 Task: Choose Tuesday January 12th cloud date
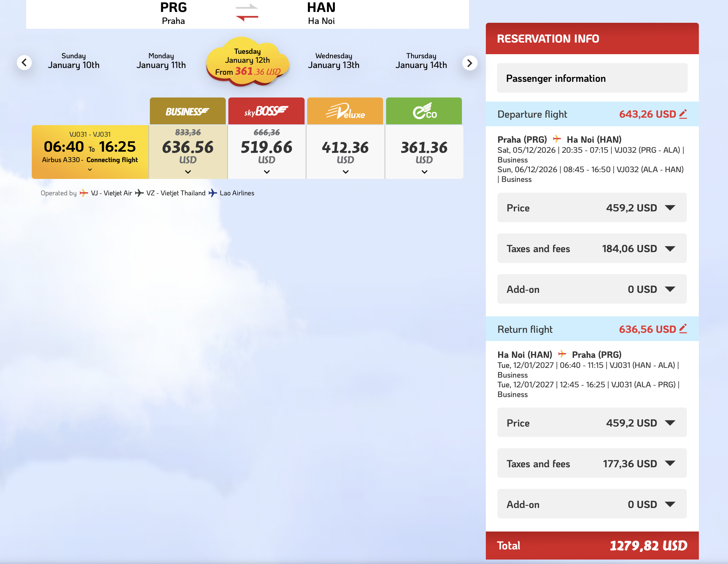click(x=247, y=62)
